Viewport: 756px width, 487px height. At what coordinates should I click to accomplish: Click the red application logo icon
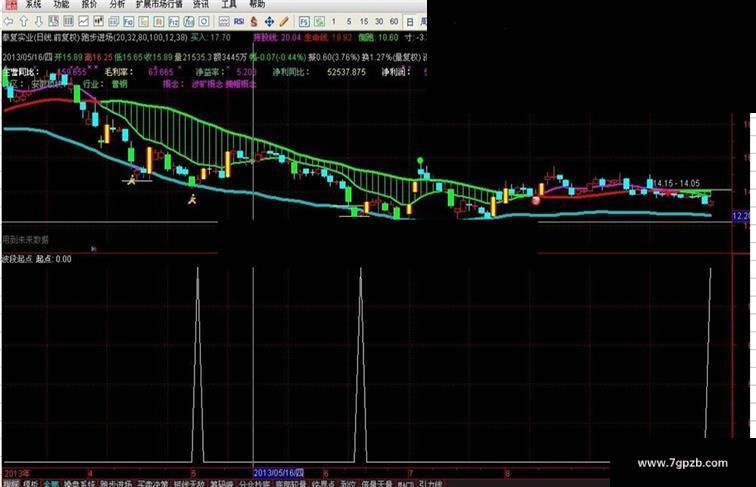10,4
